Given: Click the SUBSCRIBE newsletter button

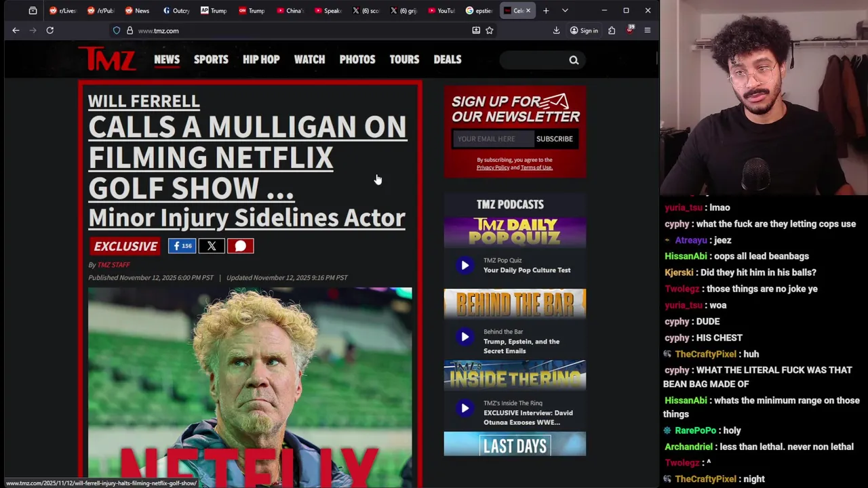Looking at the screenshot, I should pos(555,139).
